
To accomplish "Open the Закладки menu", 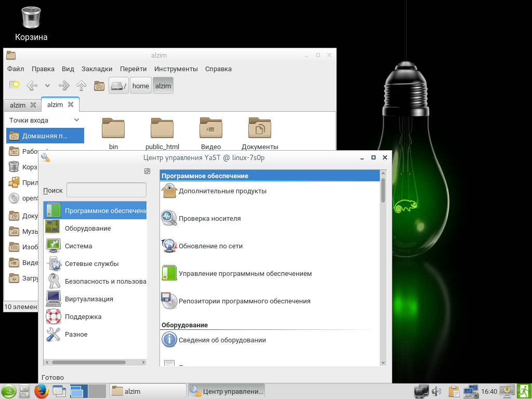I will click(97, 69).
